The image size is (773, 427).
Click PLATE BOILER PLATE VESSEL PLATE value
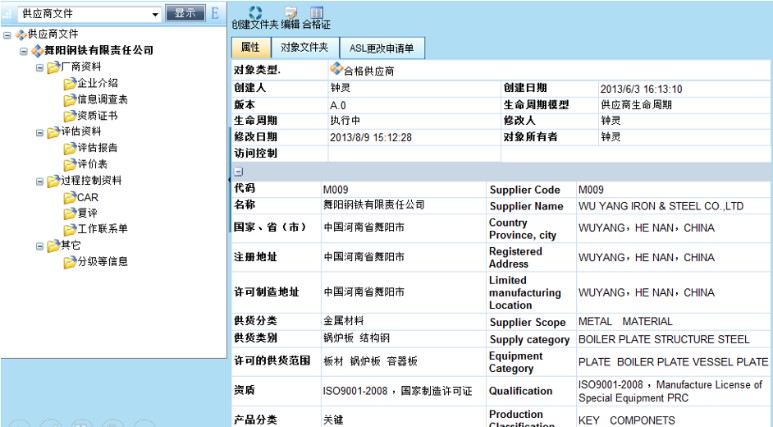pyautogui.click(x=673, y=362)
